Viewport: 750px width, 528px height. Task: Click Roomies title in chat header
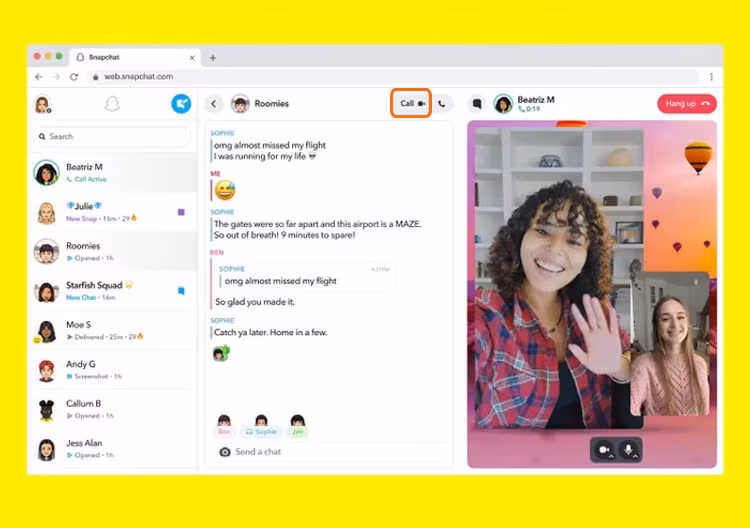(x=272, y=104)
